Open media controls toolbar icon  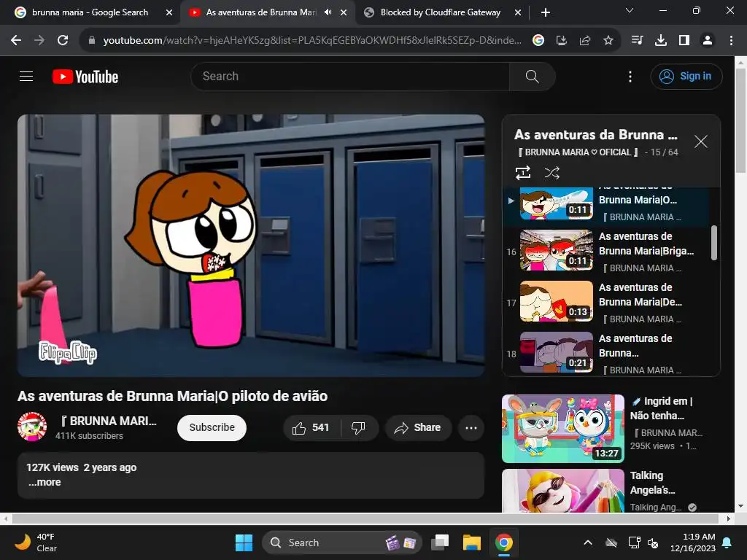point(637,41)
